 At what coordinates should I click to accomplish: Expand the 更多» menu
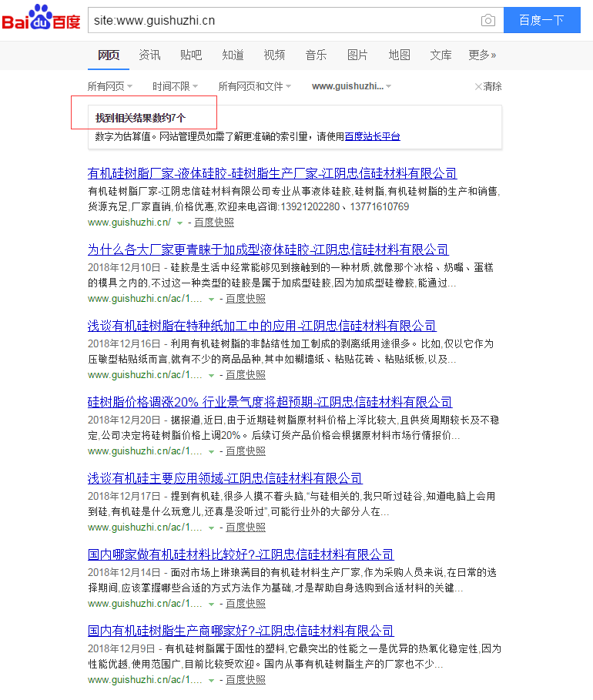click(x=482, y=55)
